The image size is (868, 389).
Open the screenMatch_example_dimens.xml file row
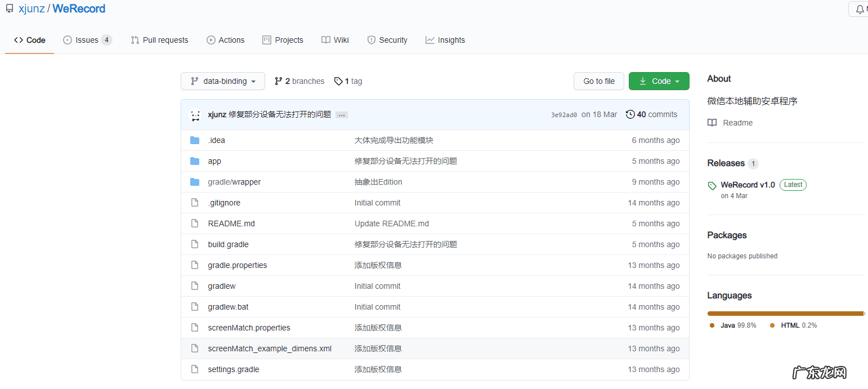pos(269,348)
